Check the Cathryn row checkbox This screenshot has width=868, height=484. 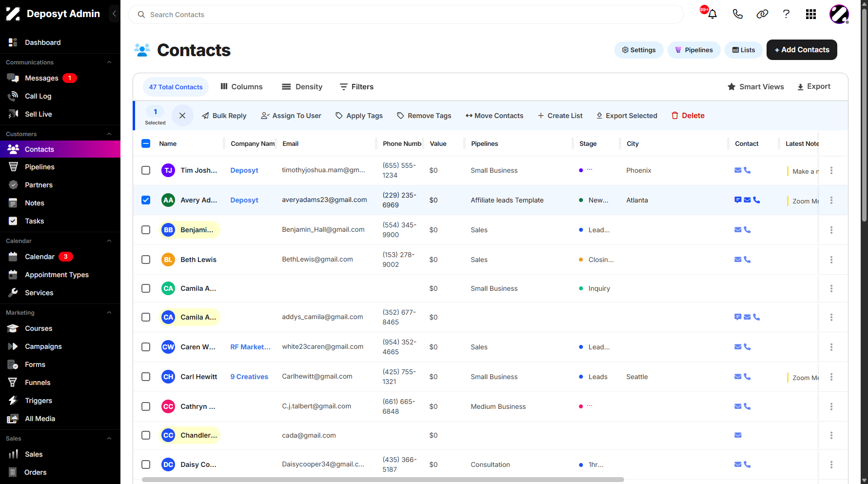pos(146,406)
